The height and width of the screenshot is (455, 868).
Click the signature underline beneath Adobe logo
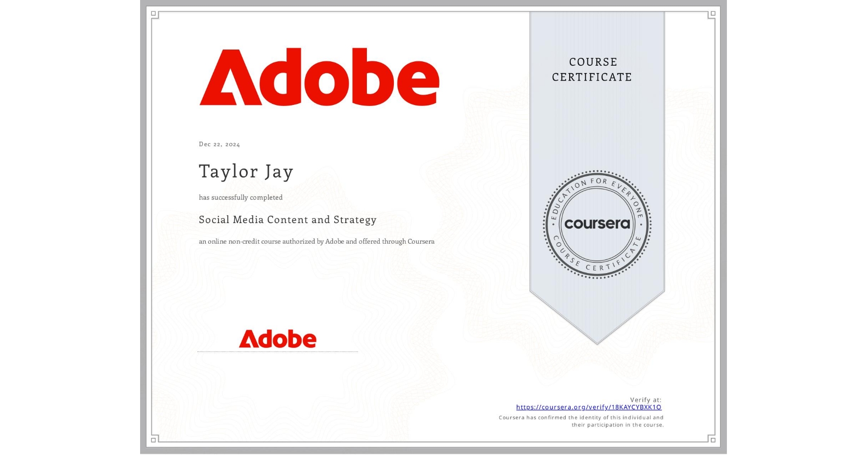coord(278,351)
